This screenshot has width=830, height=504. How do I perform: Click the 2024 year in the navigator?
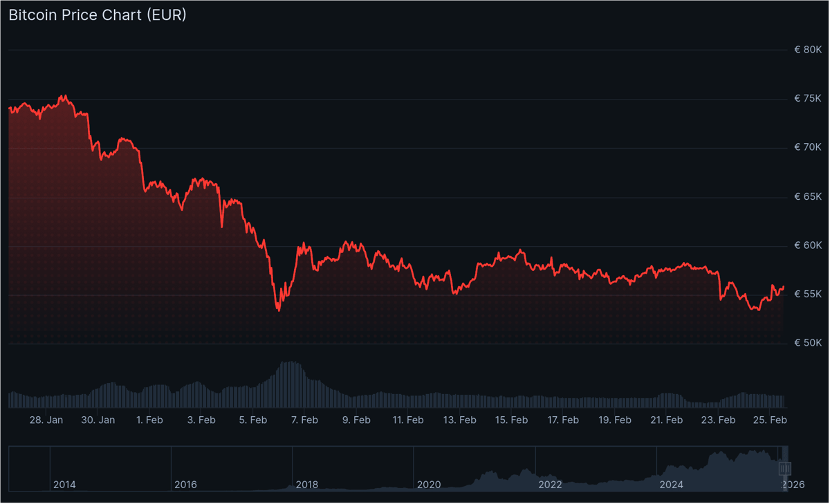pos(671,485)
